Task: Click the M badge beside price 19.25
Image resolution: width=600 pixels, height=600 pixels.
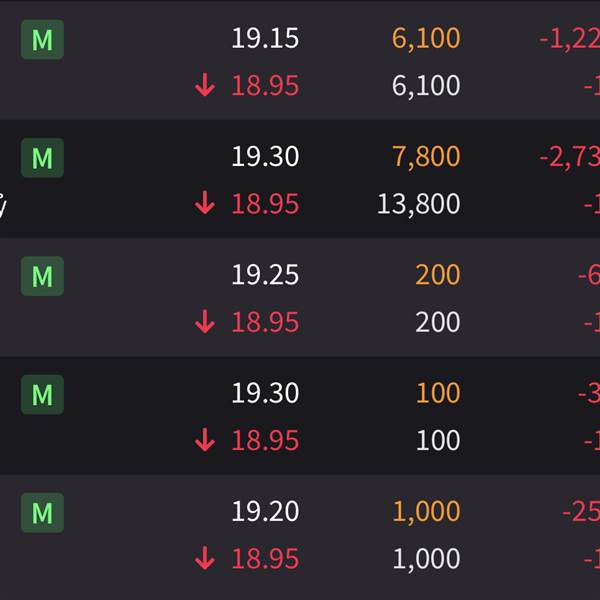Action: tap(42, 276)
